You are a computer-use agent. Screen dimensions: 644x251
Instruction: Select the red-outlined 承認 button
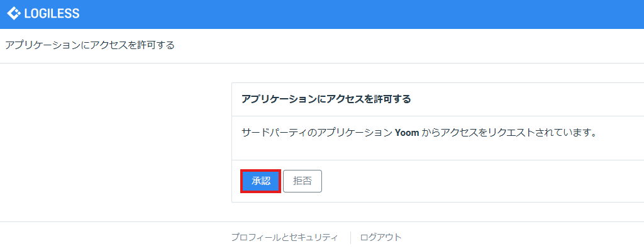point(261,181)
